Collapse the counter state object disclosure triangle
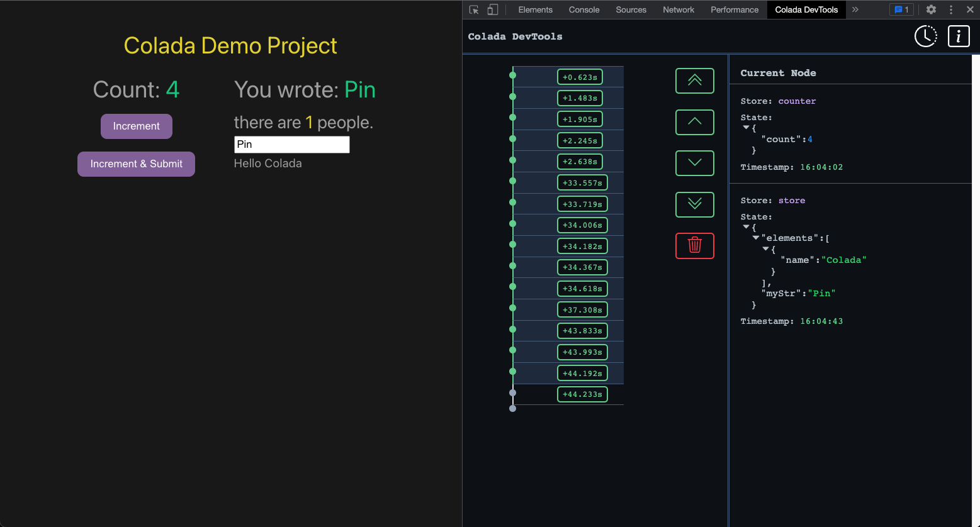This screenshot has height=527, width=980. (x=746, y=128)
